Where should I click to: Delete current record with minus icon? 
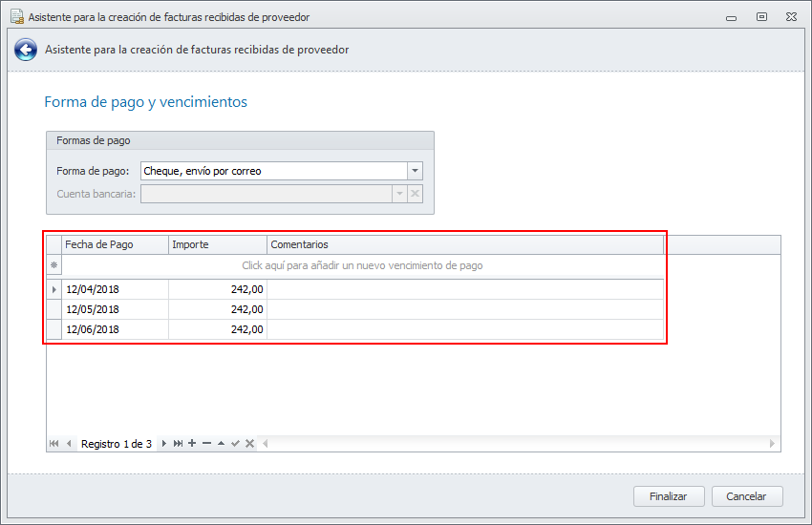click(206, 443)
